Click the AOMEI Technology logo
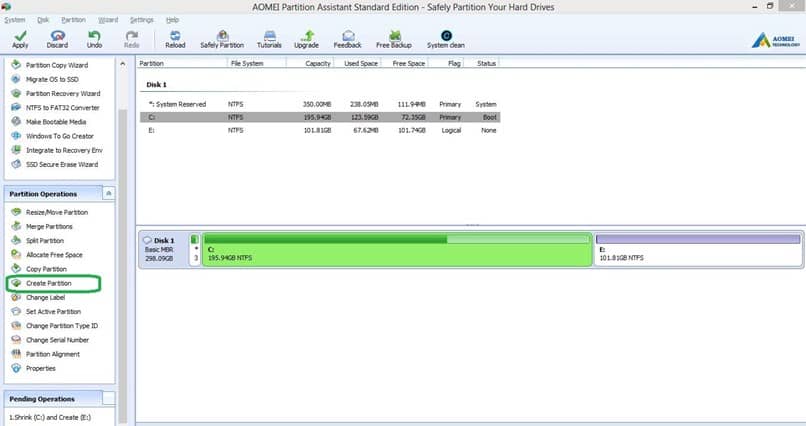Screen dimensions: 806x426 pyautogui.click(x=776, y=40)
